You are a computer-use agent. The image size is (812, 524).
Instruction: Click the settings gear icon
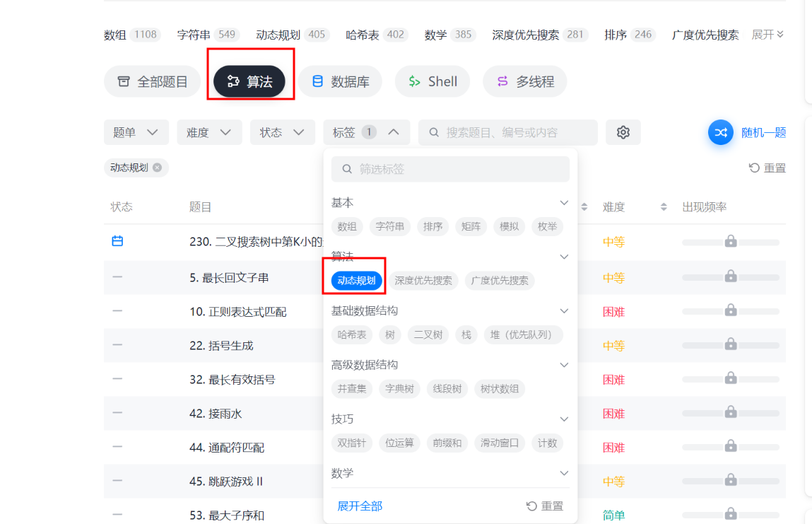coord(623,133)
